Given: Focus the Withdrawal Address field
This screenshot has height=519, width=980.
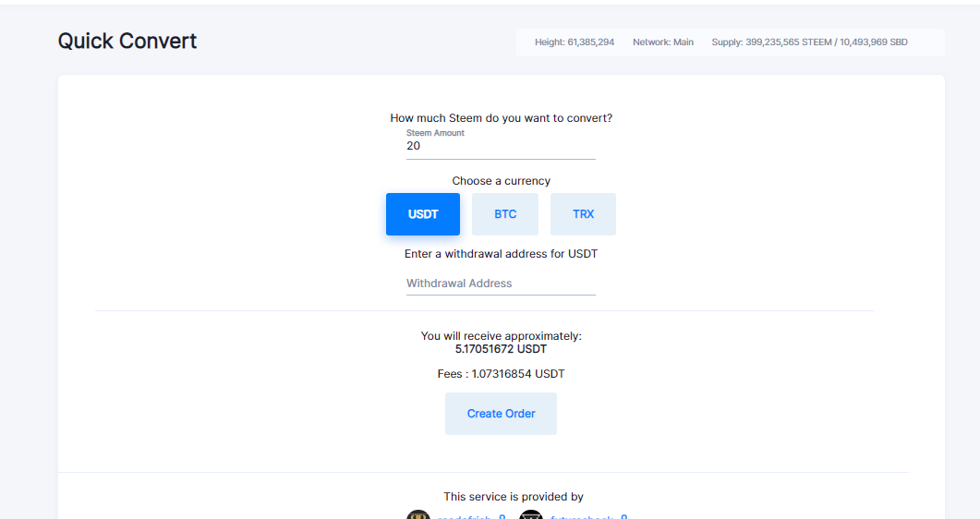Looking at the screenshot, I should (501, 284).
